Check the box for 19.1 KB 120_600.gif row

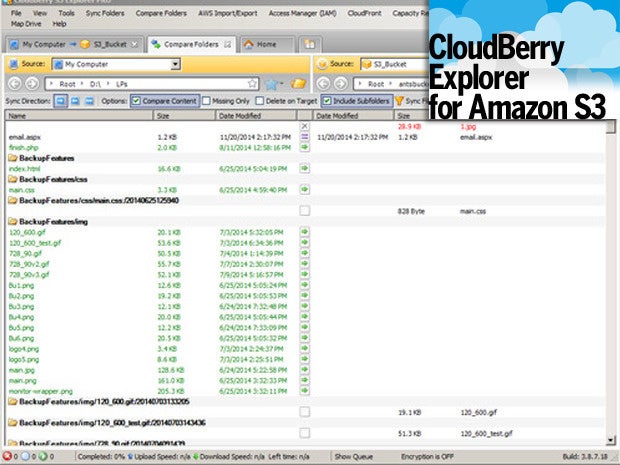(x=304, y=412)
